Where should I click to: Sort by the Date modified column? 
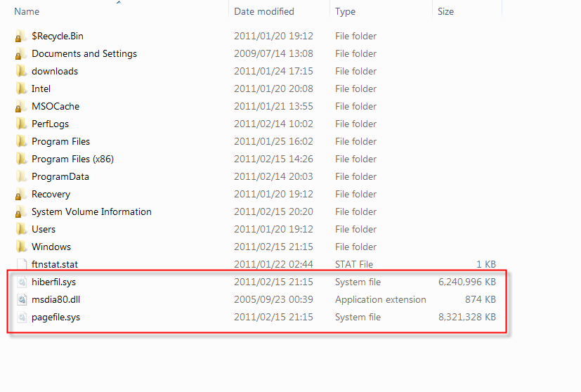pos(264,11)
